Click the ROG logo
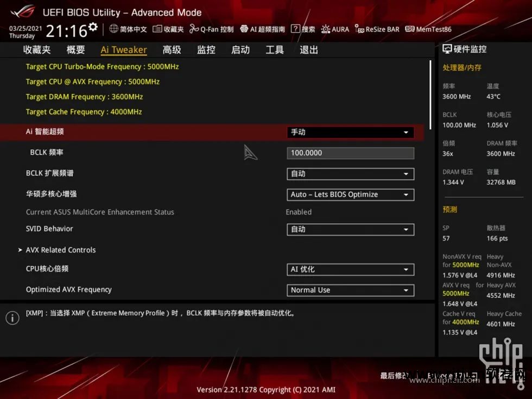 (22, 12)
